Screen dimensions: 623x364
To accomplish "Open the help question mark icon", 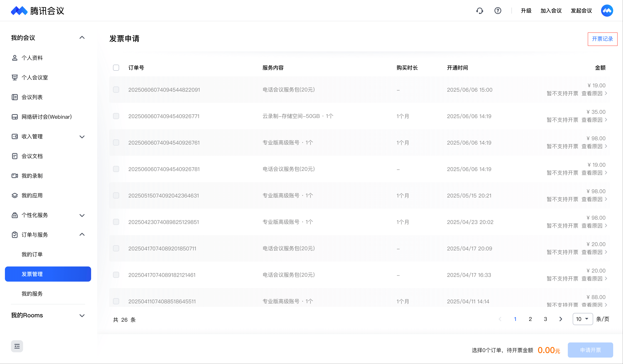I will tap(498, 11).
